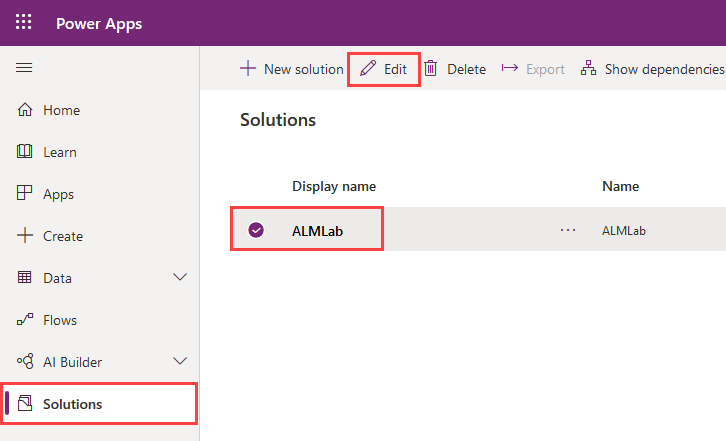Click the New solution button
726x441 pixels.
pos(292,69)
